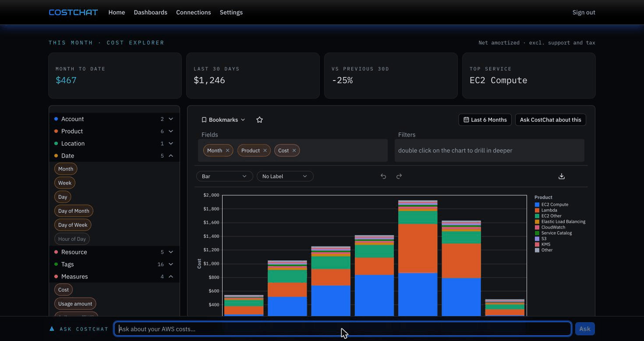Select the Hour of Day pill
The width and height of the screenshot is (644, 341).
coord(72,239)
